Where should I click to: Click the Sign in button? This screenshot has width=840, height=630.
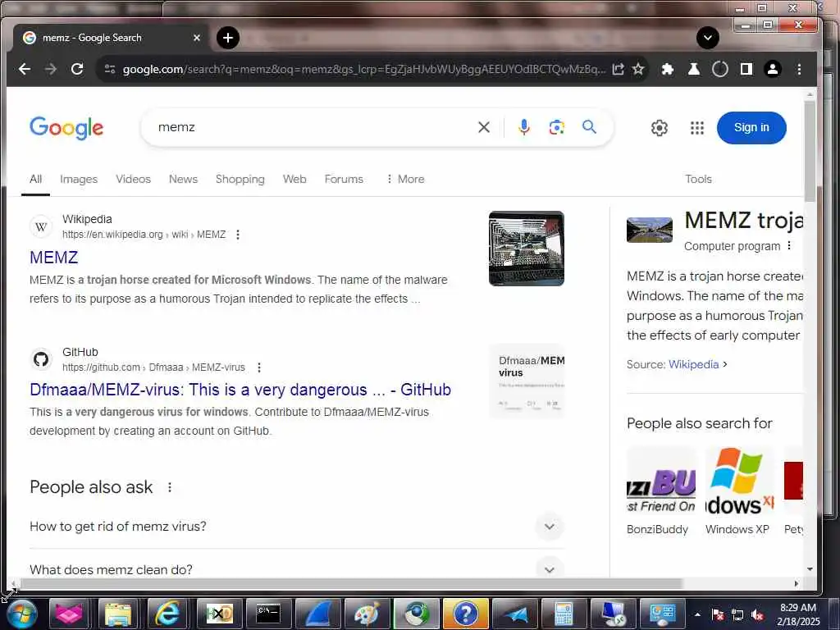pos(751,127)
